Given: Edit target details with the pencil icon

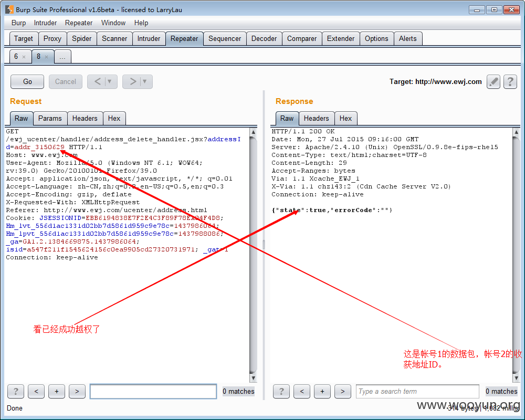Looking at the screenshot, I should (493, 82).
